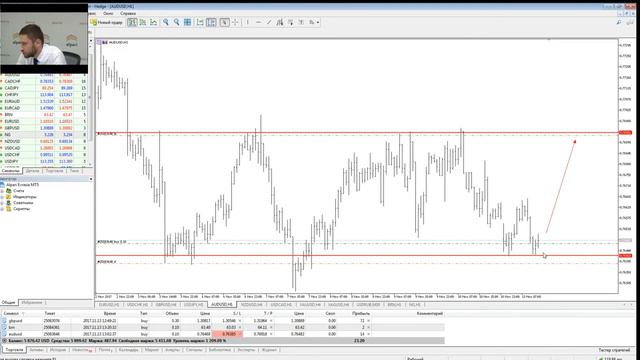Close the Navigator panel
Image resolution: width=640 pixels, height=360 pixels.
pyautogui.click(x=91, y=179)
